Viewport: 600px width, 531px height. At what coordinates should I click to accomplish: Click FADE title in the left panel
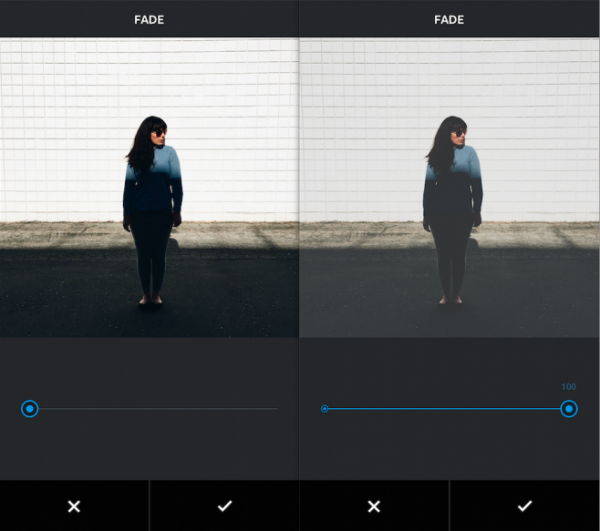point(149,19)
